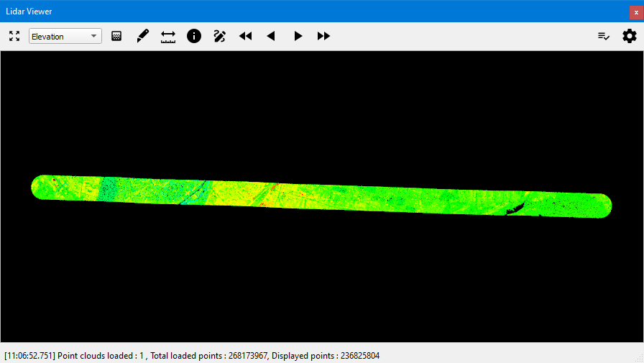Open settings with the gear icon
This screenshot has height=363, width=644.
tap(629, 36)
